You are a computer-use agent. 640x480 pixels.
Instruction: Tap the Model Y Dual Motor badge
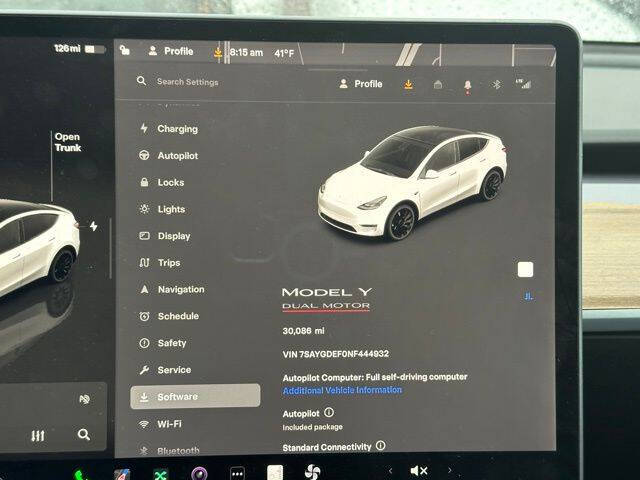[327, 300]
